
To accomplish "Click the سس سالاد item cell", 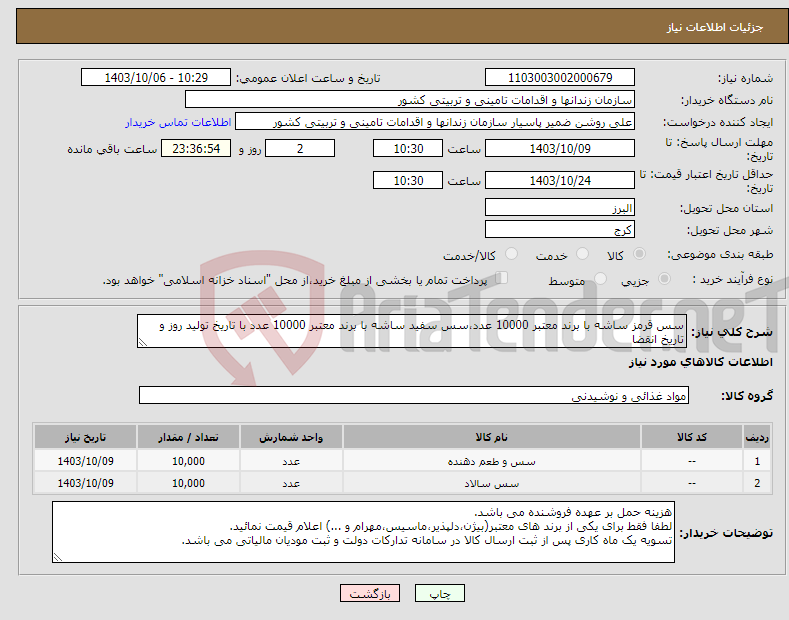I will pos(492,483).
